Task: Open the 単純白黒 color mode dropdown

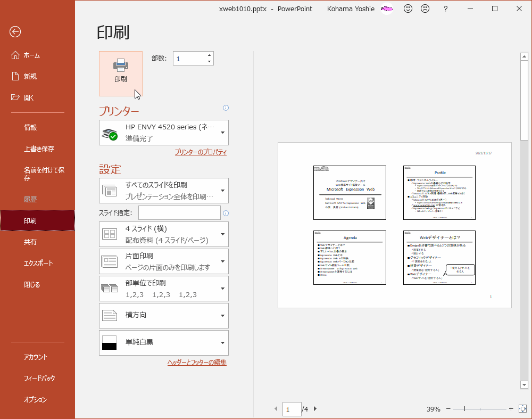Action: [x=163, y=343]
